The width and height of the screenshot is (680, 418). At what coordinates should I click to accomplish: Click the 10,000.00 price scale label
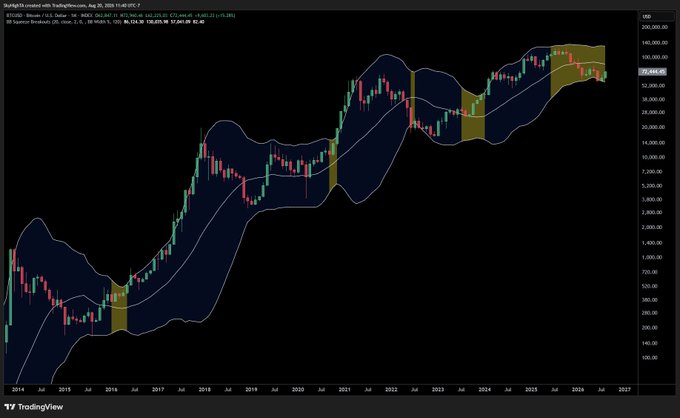tap(654, 157)
